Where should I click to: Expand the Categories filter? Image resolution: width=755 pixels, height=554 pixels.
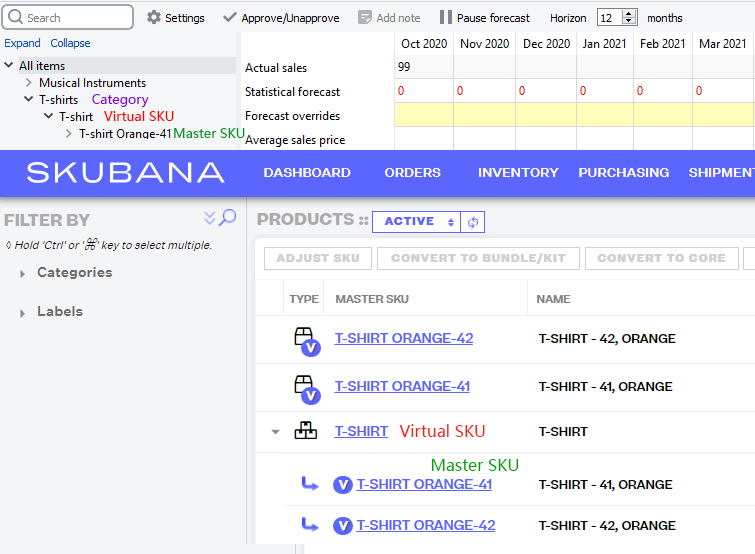pos(23,273)
